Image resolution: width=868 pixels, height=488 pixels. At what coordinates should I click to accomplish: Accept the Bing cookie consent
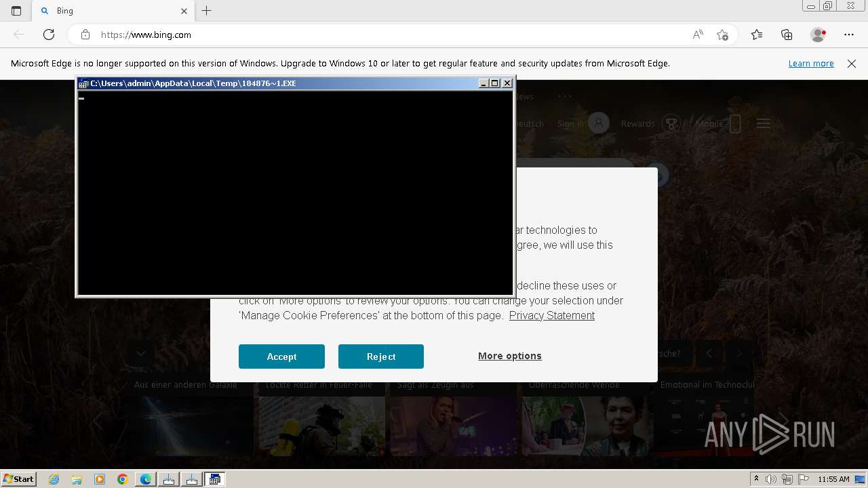(x=281, y=357)
